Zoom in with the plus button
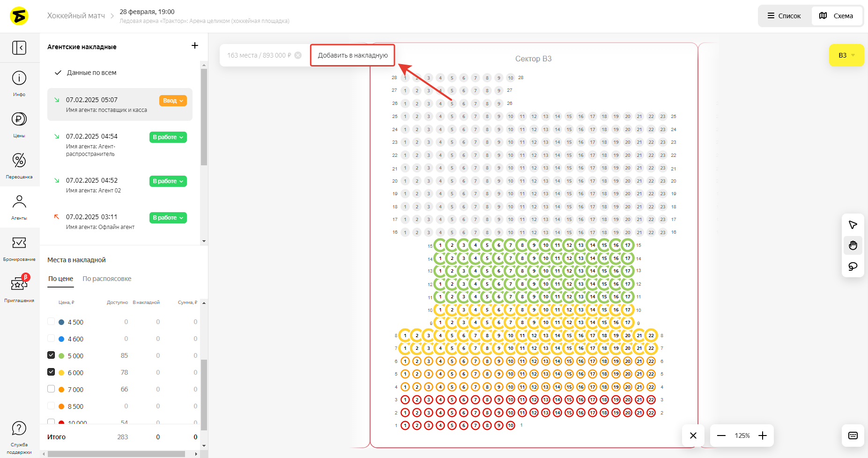Screen dimensions: 868x458 pyautogui.click(x=763, y=436)
